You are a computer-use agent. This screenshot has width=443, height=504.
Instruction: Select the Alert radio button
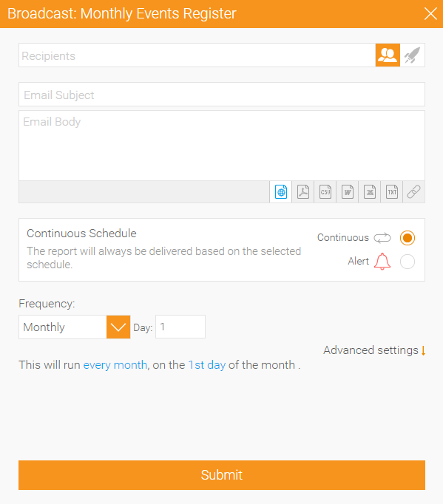(408, 262)
